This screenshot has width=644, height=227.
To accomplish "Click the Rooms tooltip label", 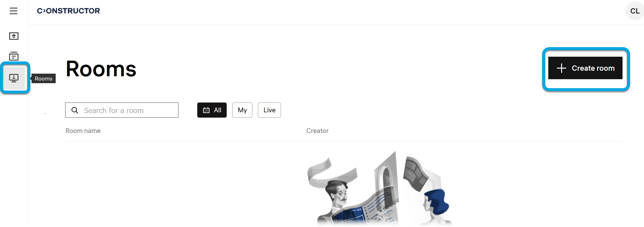I will click(x=43, y=78).
